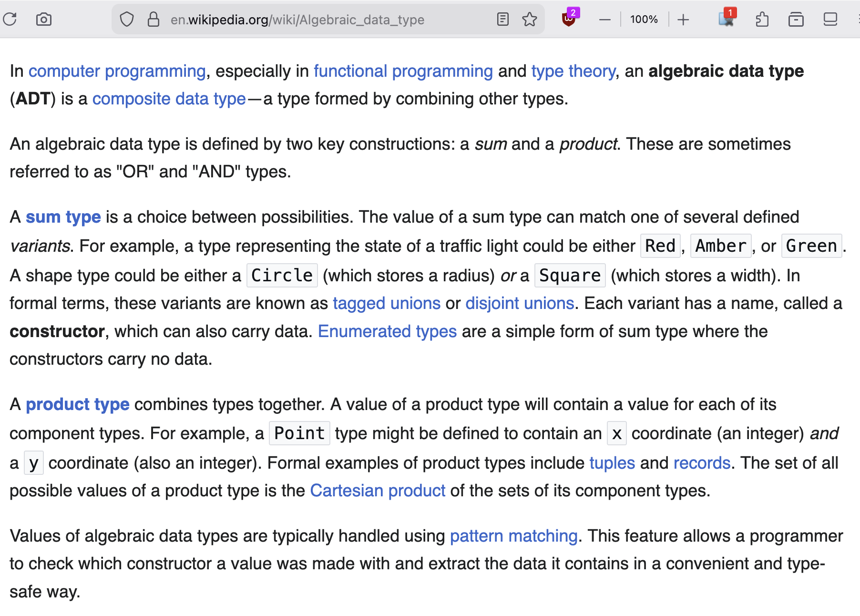Zoom in using the plus button
The height and width of the screenshot is (616, 860).
click(x=684, y=20)
